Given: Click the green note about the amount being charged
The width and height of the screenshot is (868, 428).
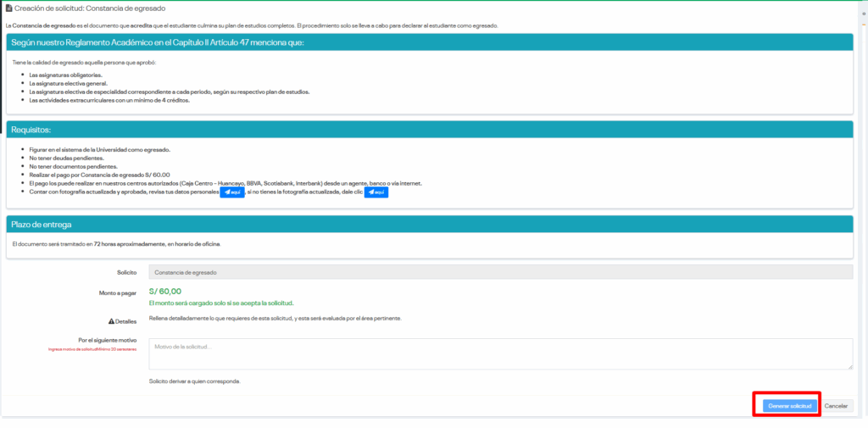Looking at the screenshot, I should tap(221, 303).
